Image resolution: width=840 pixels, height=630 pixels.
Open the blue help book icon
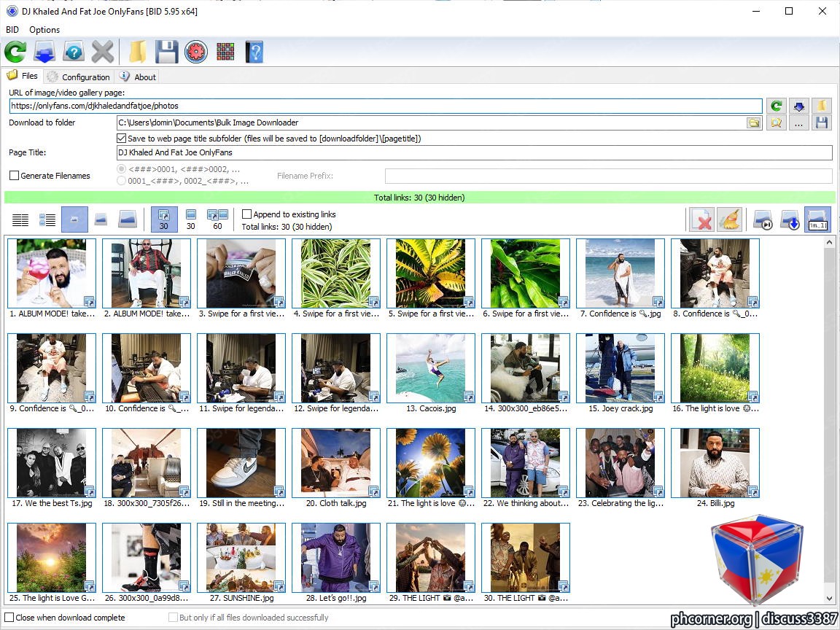coord(254,52)
